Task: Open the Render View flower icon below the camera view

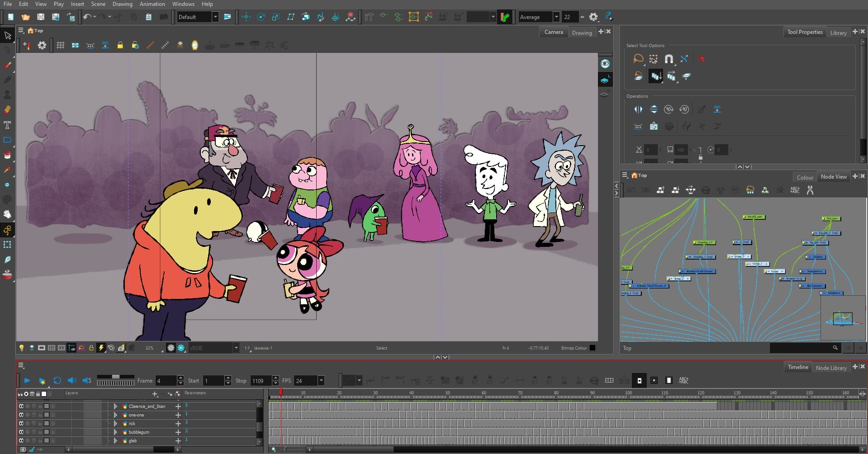Action: pos(181,348)
